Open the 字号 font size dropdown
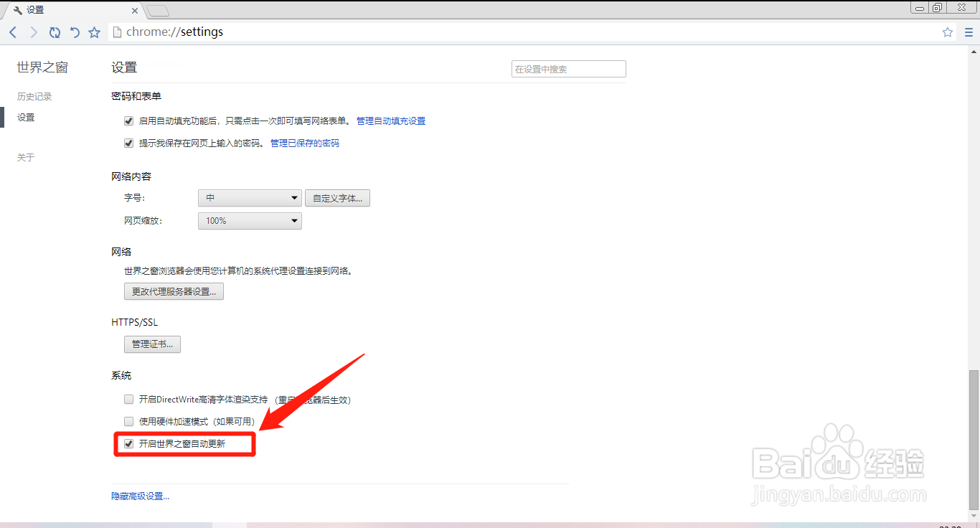Image resolution: width=980 pixels, height=528 pixels. tap(250, 198)
